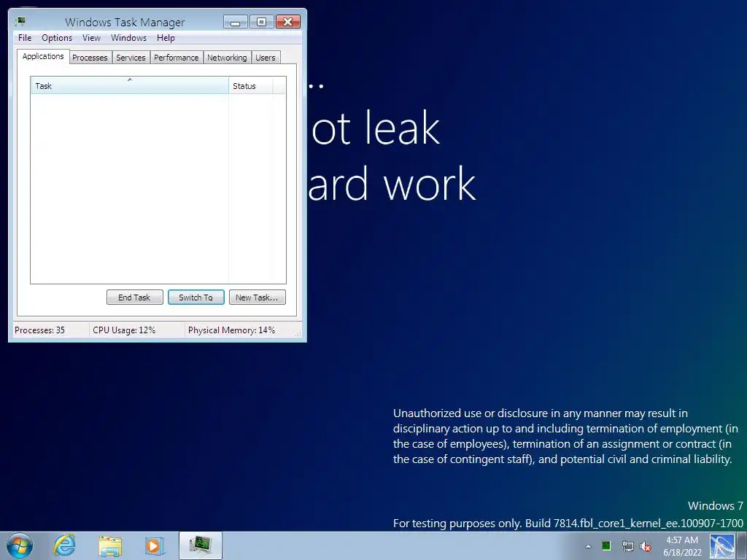Click the Switch To button
Image resolution: width=747 pixels, height=560 pixels.
pos(196,297)
